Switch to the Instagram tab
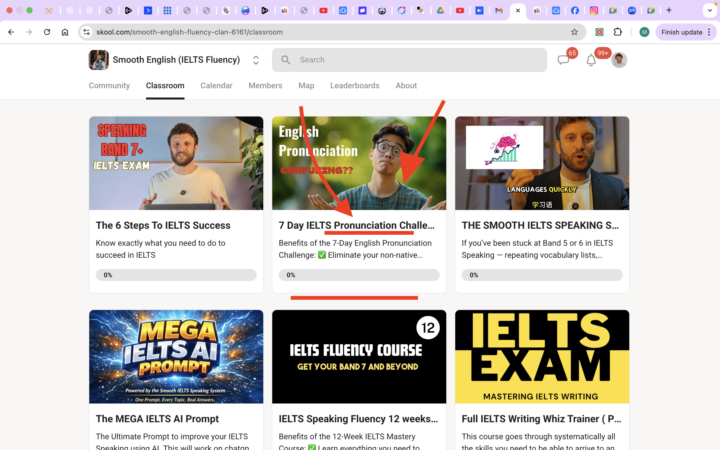 [x=594, y=11]
